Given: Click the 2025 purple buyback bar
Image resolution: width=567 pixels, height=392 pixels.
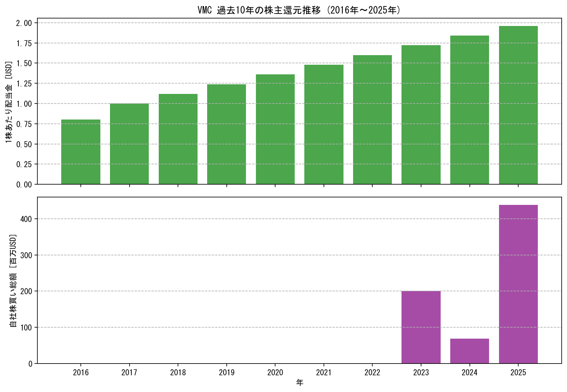Looking at the screenshot, I should [518, 284].
